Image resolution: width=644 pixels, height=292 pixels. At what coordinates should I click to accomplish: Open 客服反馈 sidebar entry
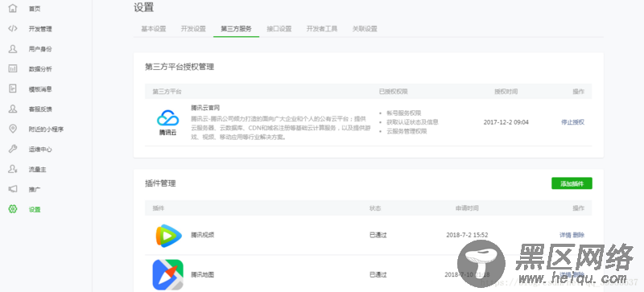point(40,109)
